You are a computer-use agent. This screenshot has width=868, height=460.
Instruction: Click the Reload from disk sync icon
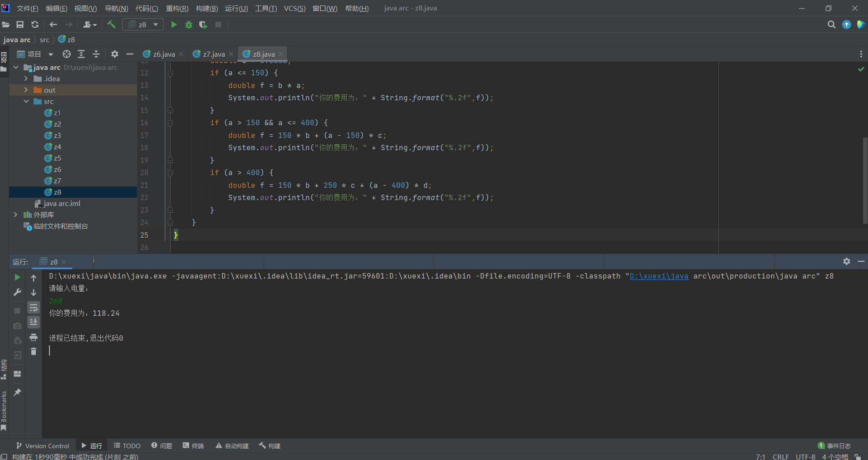[x=35, y=24]
